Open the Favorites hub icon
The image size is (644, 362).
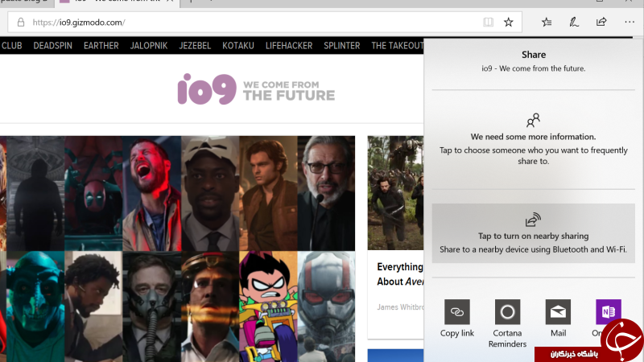coord(547,23)
